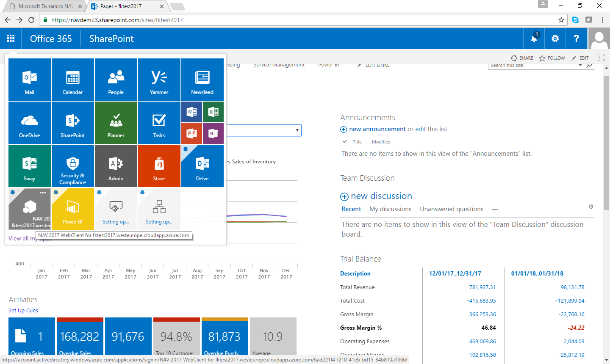This screenshot has width=610, height=364.
Task: Launch the Yammer app tile
Action: [x=159, y=80]
